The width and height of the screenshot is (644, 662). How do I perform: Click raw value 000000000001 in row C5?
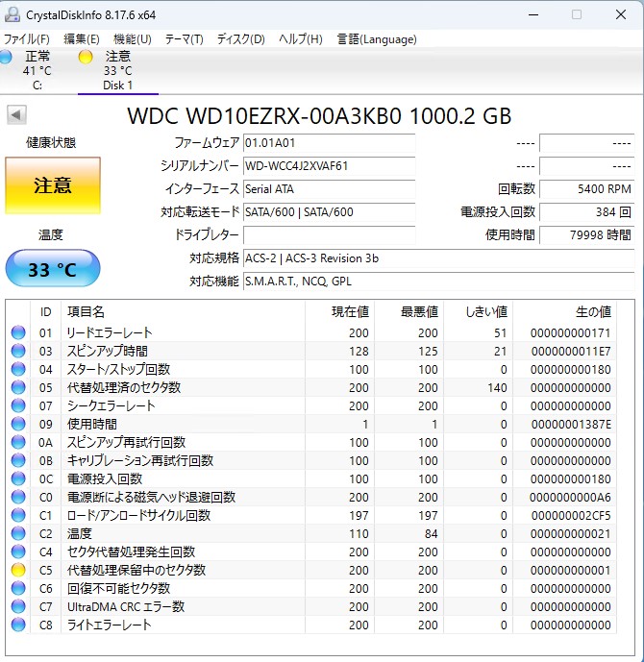pos(571,571)
